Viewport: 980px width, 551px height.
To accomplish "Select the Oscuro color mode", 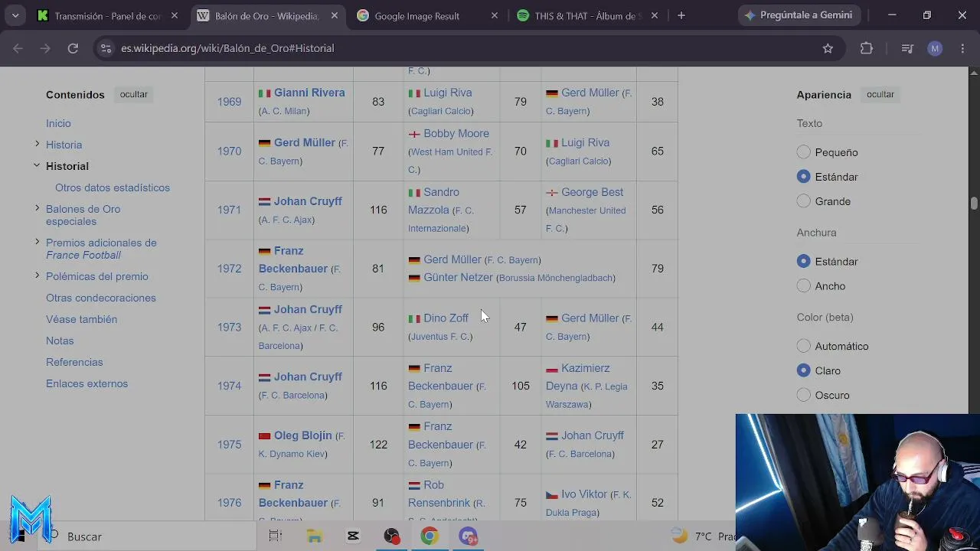I will pos(803,395).
